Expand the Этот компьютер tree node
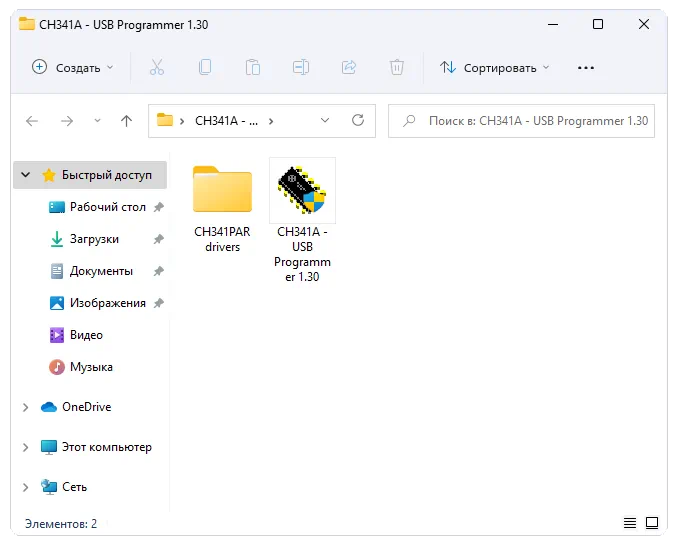 point(26,447)
